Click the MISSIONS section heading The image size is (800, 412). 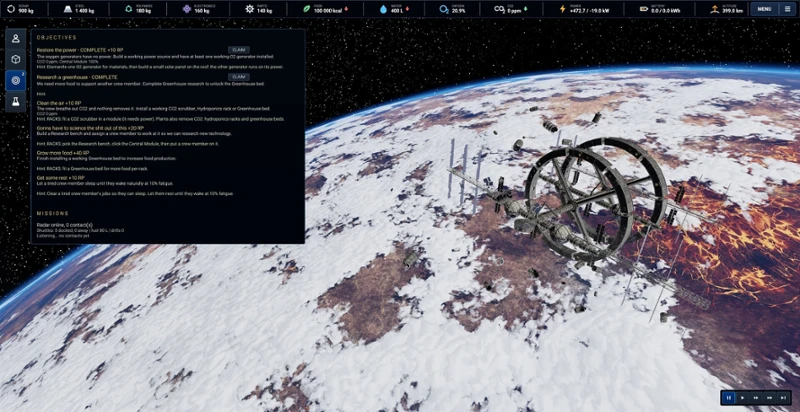53,213
